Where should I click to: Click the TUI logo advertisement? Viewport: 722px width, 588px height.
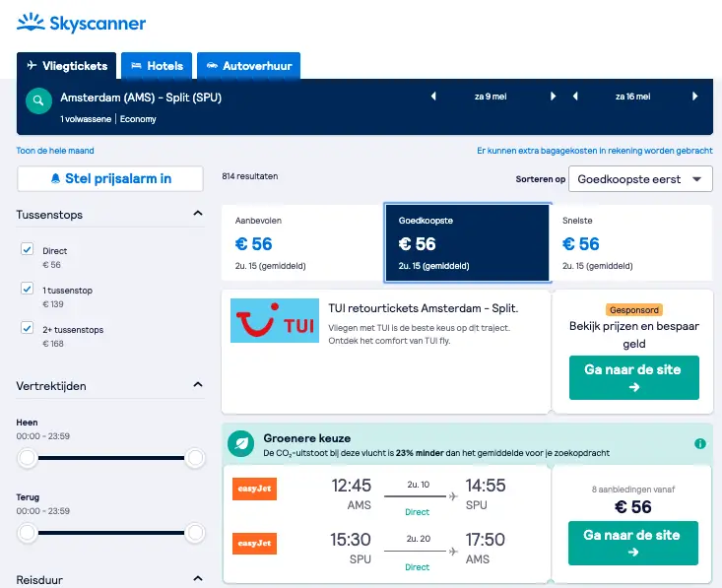[275, 320]
